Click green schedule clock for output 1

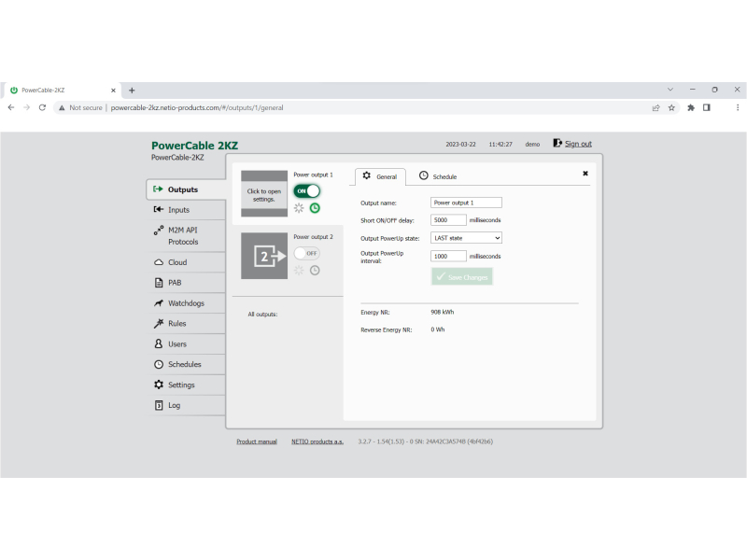point(315,208)
